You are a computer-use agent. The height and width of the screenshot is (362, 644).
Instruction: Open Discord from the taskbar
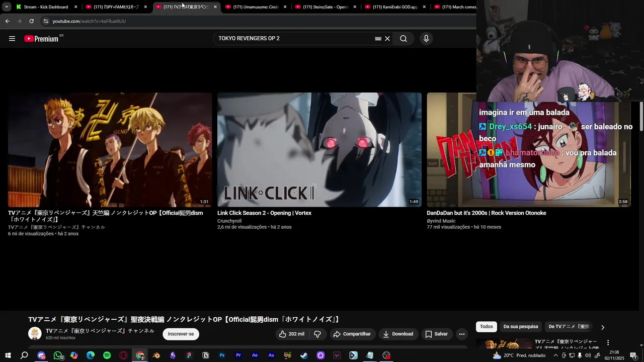pyautogui.click(x=41, y=355)
